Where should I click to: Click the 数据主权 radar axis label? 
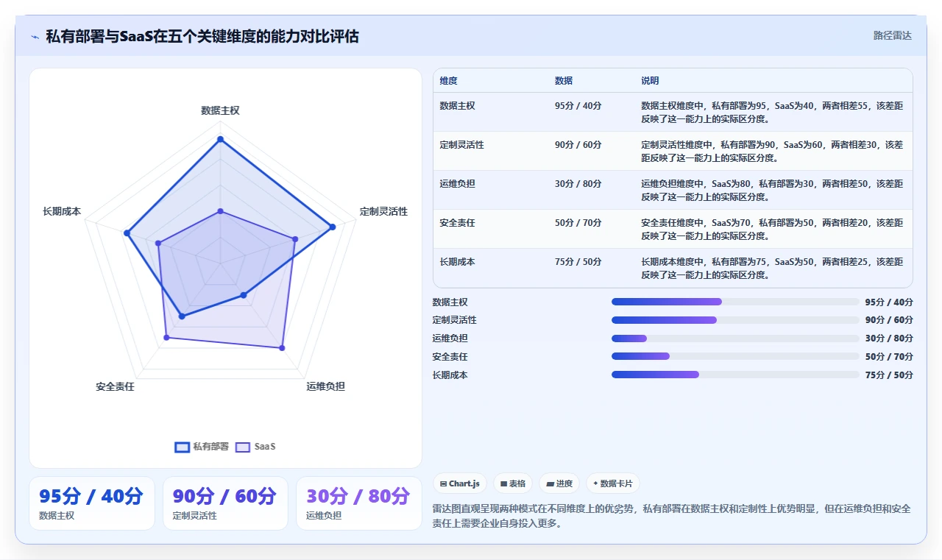pos(220,110)
